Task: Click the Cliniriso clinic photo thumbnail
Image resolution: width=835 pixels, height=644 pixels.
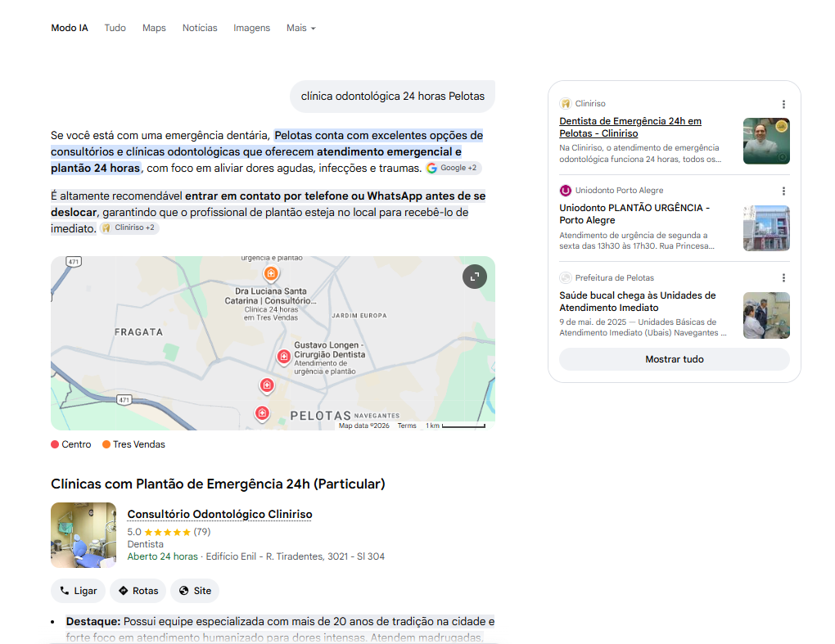Action: (83, 535)
